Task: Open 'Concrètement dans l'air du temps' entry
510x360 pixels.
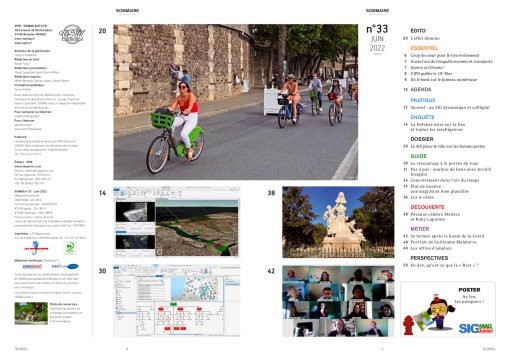Action: click(x=445, y=180)
